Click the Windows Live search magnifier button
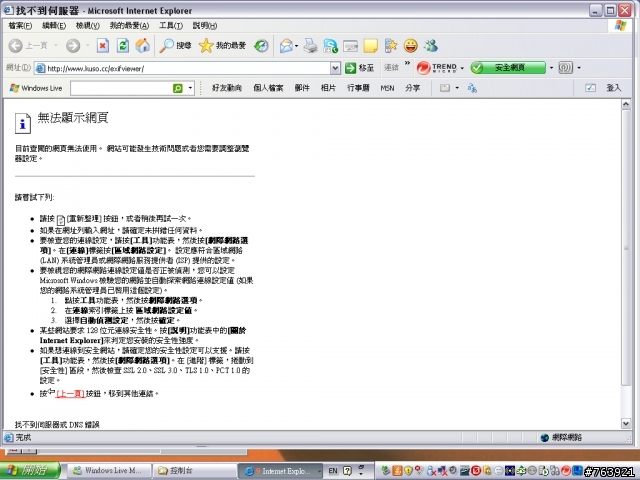 [178, 88]
